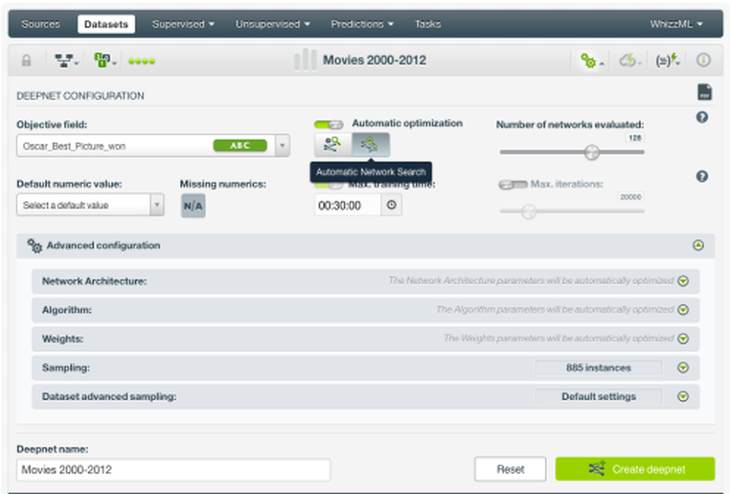Select the automatic structure suggestion option
The height and width of the screenshot is (494, 730).
333,145
